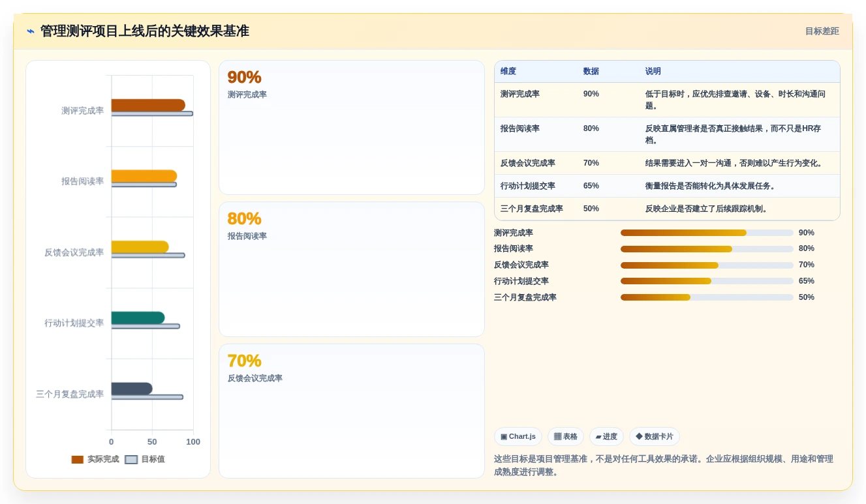Click the page title 管理测评项目上线后的关键效果基准
866x504 pixels.
tap(145, 31)
